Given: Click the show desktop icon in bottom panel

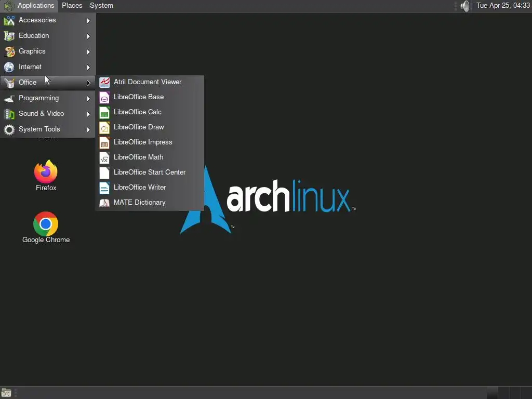Looking at the screenshot, I should [6, 393].
